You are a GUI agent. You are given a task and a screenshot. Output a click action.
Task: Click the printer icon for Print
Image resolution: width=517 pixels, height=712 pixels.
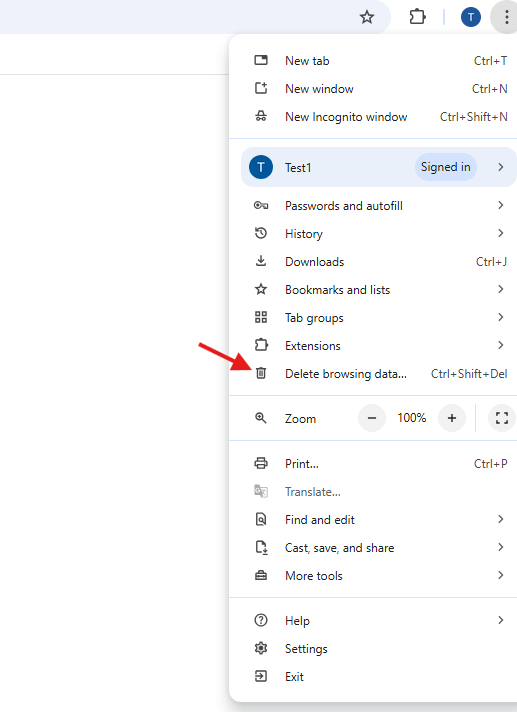click(261, 464)
